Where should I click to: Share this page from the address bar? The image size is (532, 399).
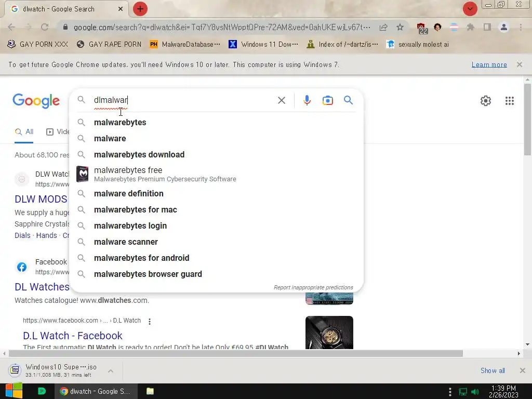tap(383, 27)
